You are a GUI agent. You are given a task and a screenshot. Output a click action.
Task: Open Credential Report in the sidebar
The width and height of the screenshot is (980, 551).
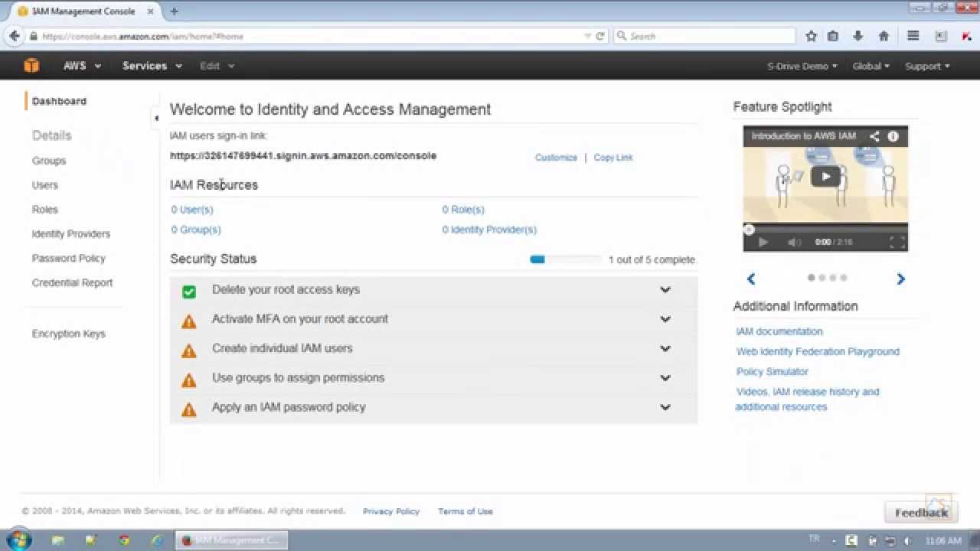coord(72,283)
